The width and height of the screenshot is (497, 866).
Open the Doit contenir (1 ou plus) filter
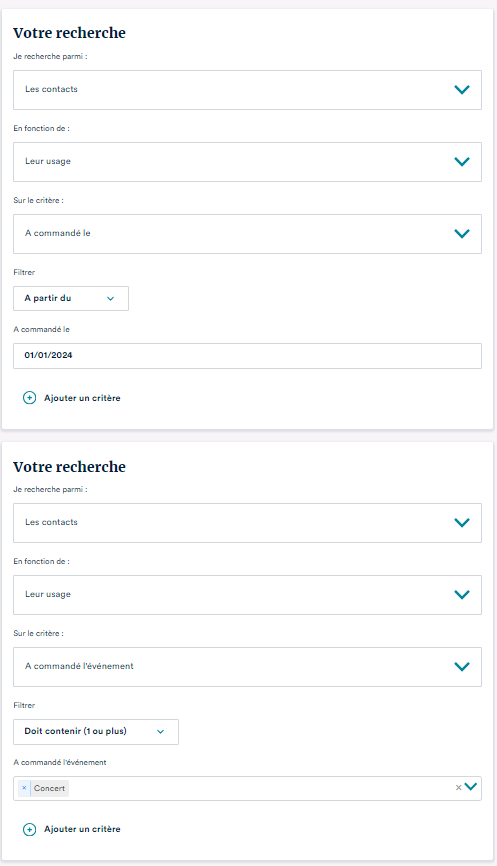click(96, 732)
